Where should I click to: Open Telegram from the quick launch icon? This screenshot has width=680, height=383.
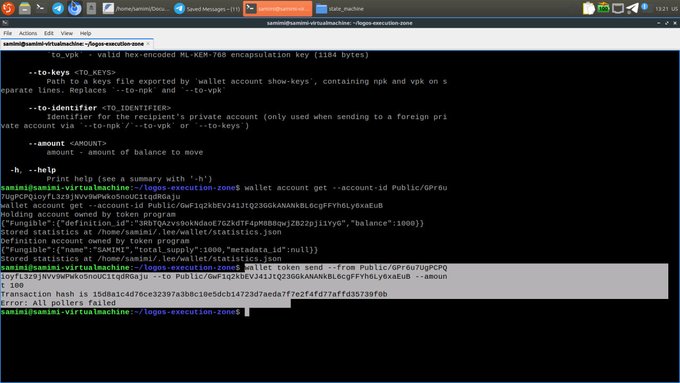[58, 8]
